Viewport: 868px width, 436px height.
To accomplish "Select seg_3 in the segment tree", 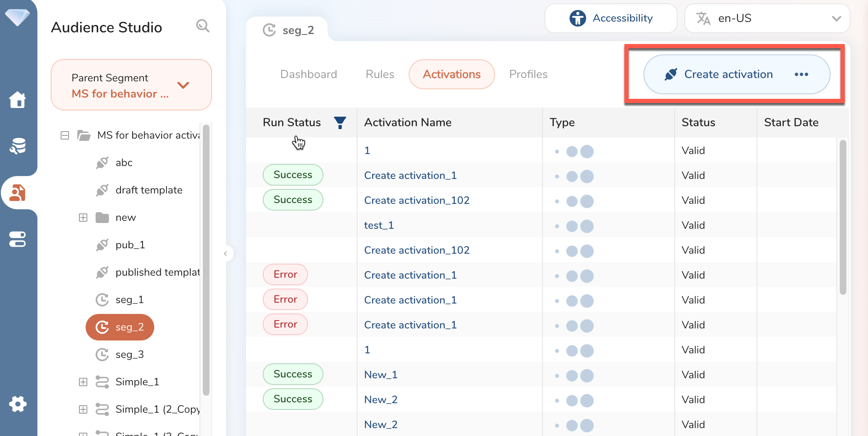I will [129, 355].
